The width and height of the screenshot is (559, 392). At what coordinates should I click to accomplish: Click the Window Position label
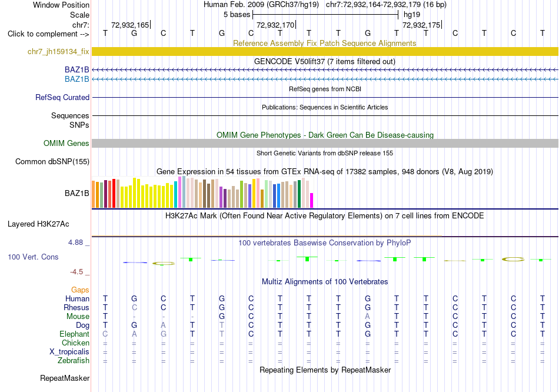pos(61,5)
